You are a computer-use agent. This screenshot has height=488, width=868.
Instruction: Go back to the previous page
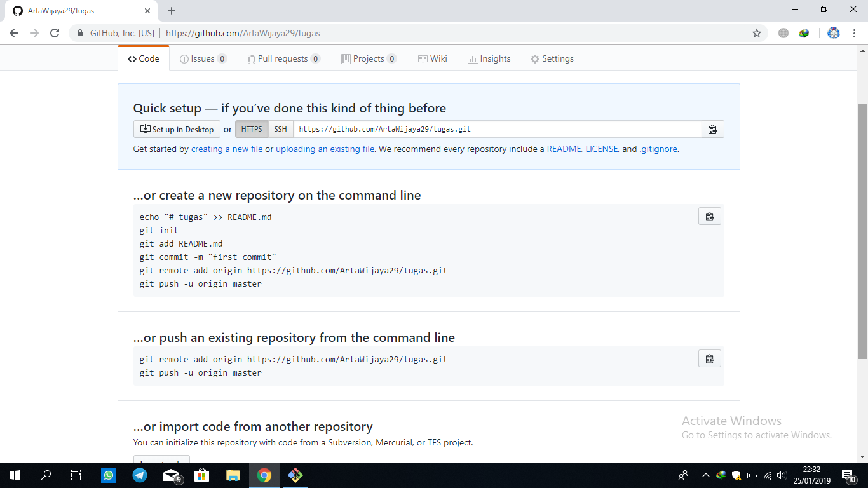click(14, 33)
